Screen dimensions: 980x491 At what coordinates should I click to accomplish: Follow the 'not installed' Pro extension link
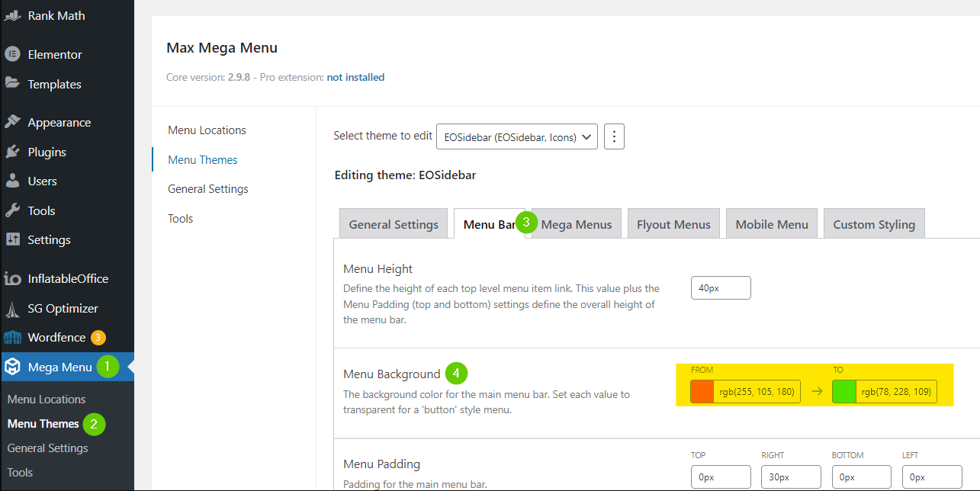pos(355,77)
